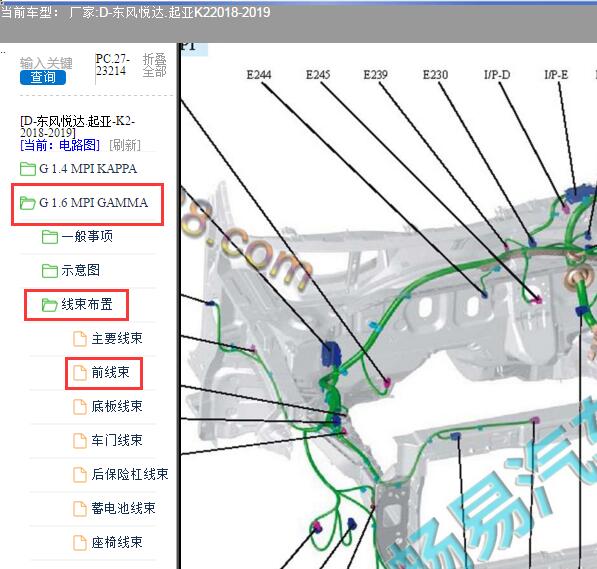Click the 查询 search button
Screen dimensions: 597x569
(43, 77)
